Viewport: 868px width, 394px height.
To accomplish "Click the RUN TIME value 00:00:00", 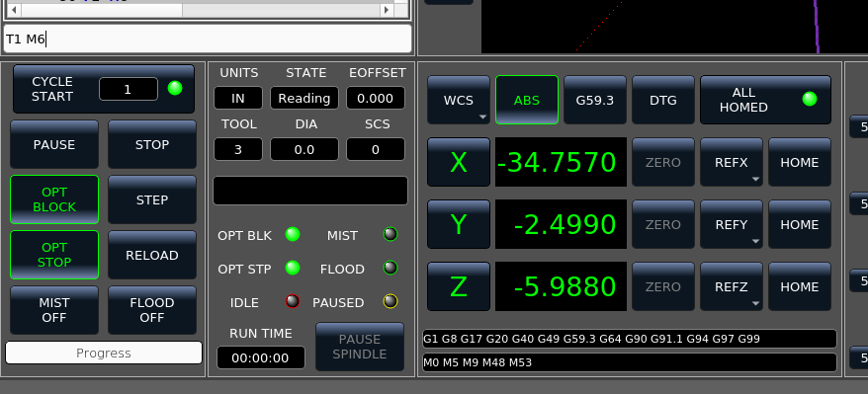I will point(261,357).
